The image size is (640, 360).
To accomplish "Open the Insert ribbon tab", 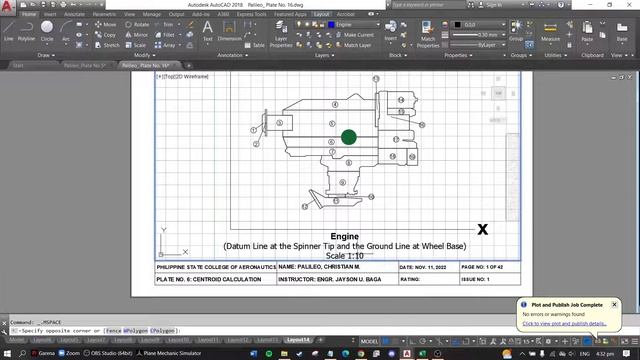I will (x=50, y=14).
